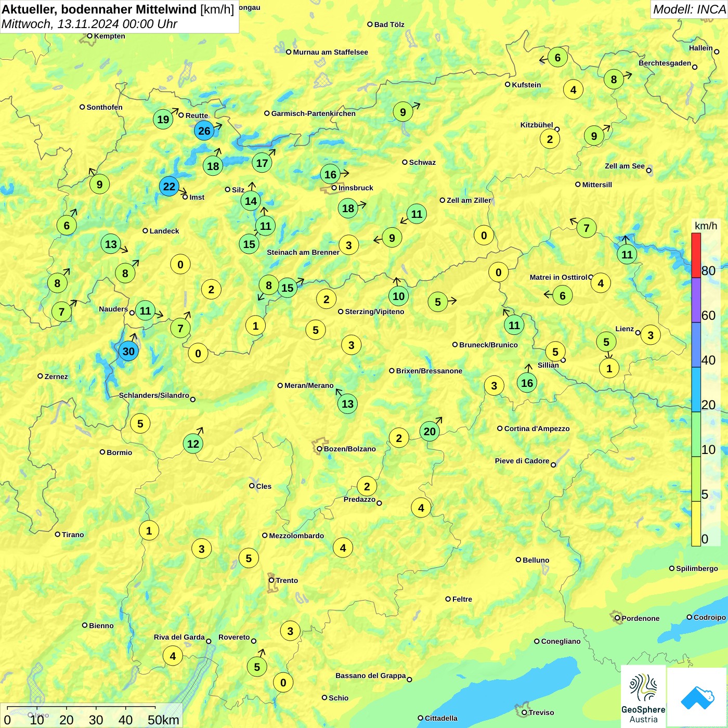
Task: Select the 6 km/h marker near Matrei in Osttirol
Action: (562, 295)
